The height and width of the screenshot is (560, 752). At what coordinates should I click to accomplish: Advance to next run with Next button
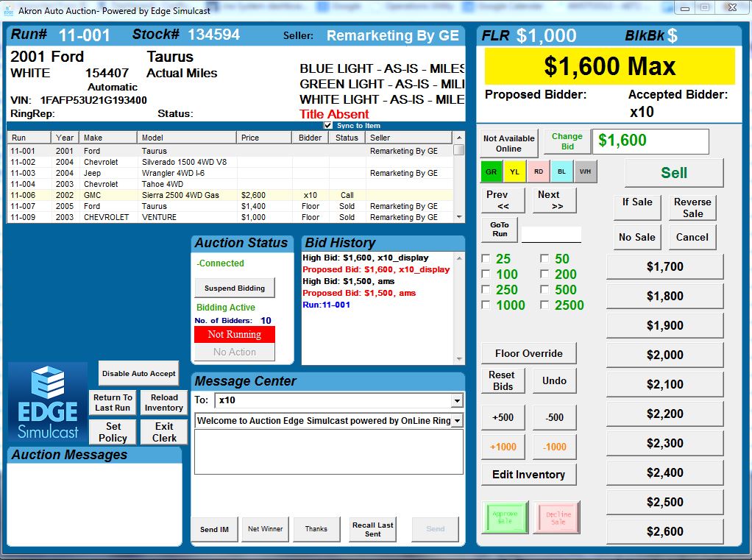554,200
